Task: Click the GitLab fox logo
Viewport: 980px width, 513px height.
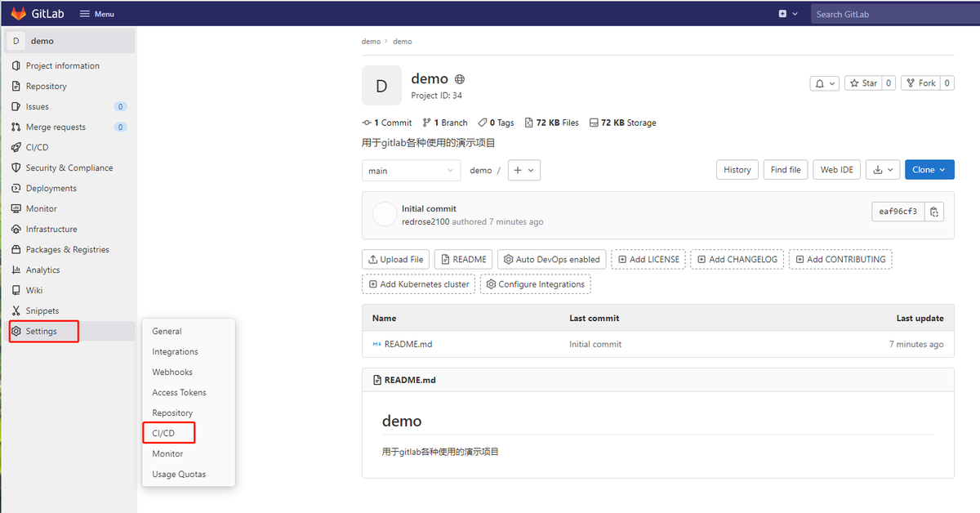Action: 18,14
